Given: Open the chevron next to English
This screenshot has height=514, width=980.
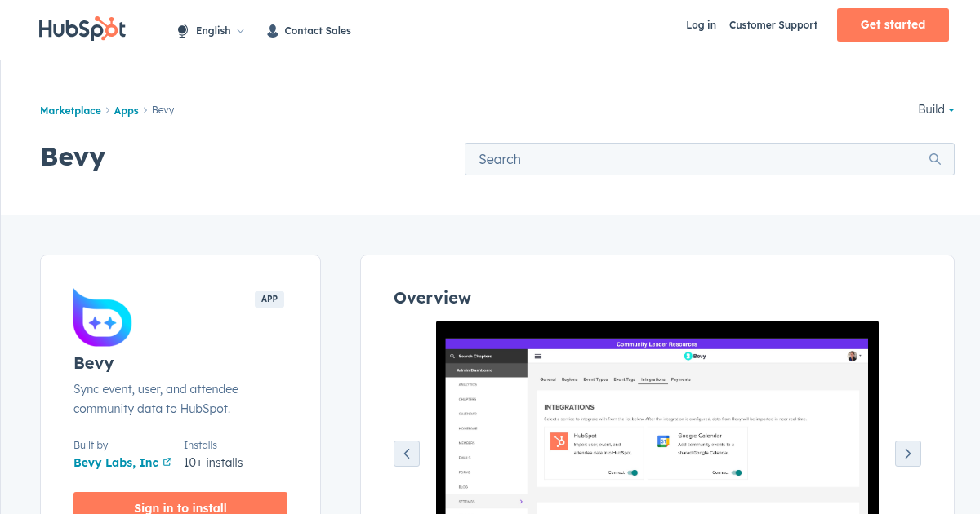Looking at the screenshot, I should 240,30.
